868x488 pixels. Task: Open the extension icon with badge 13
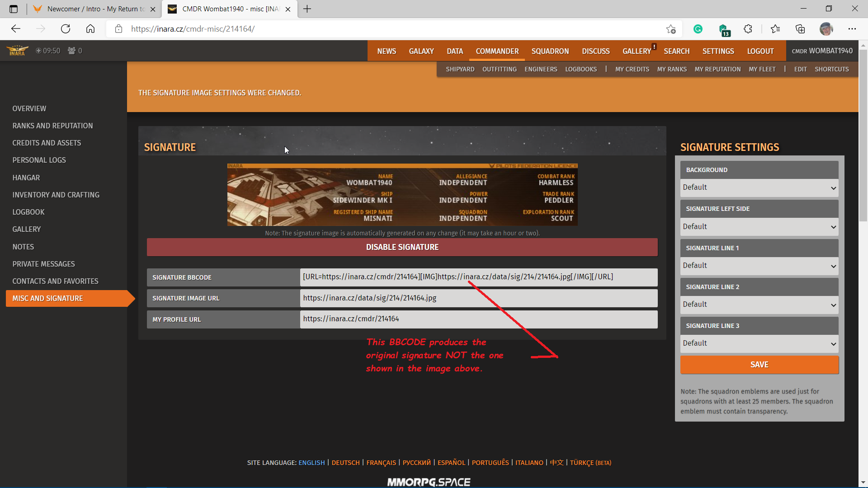(724, 30)
